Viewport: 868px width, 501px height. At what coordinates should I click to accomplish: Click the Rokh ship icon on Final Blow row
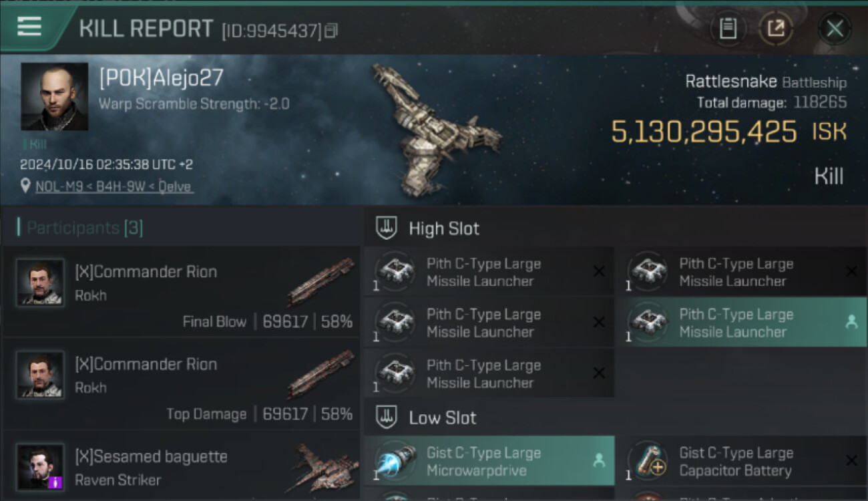[x=321, y=281]
